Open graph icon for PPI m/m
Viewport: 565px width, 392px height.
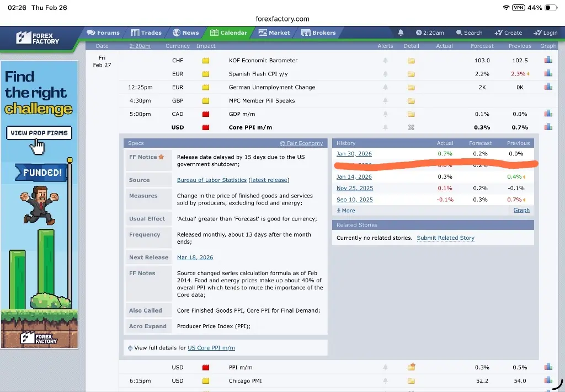548,367
